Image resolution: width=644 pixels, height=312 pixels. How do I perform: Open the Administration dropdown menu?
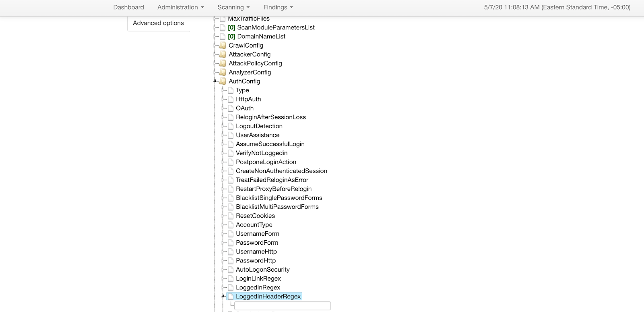click(180, 7)
